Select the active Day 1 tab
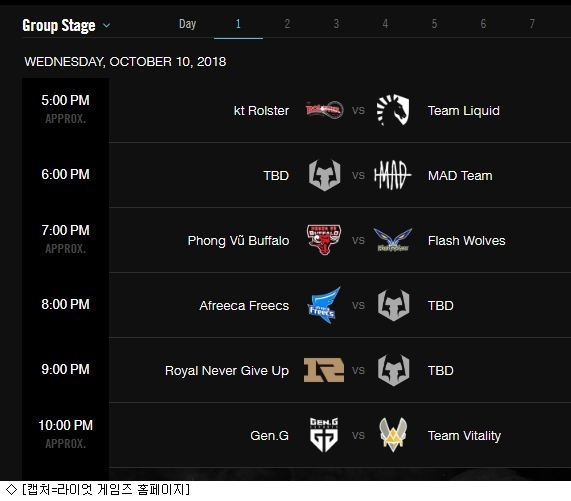Screen dimensions: 571x501 (x=238, y=24)
